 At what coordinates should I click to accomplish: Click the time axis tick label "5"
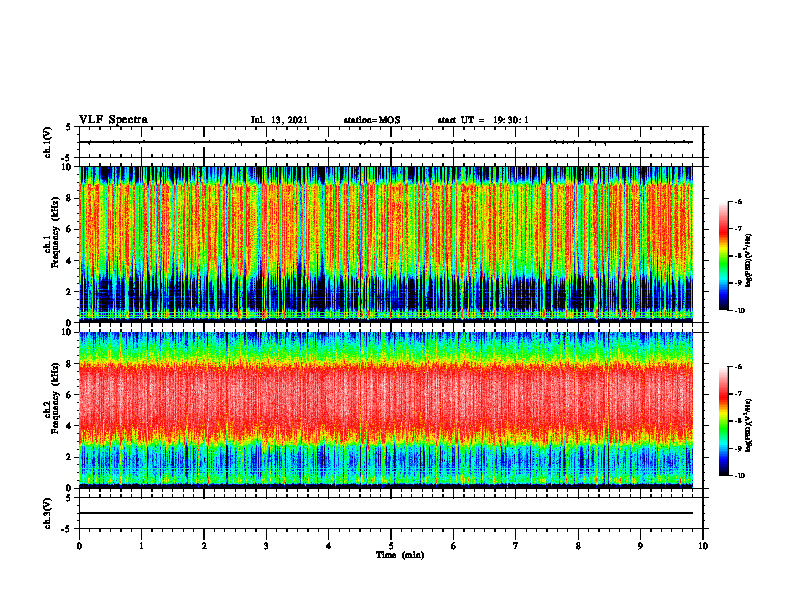[391, 546]
